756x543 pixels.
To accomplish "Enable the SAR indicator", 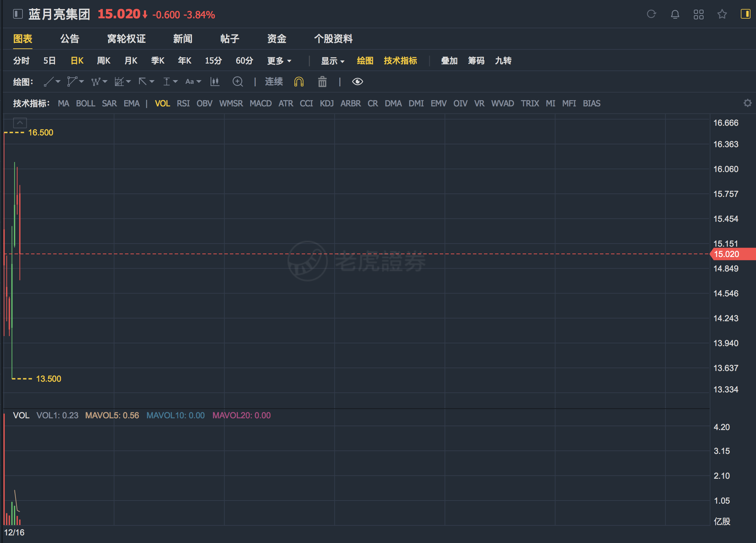I will (x=109, y=103).
